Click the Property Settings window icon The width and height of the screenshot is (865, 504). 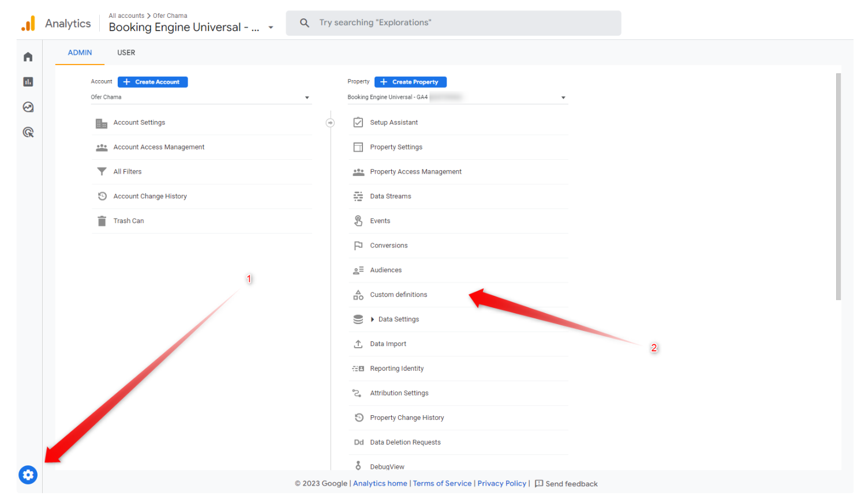point(358,147)
